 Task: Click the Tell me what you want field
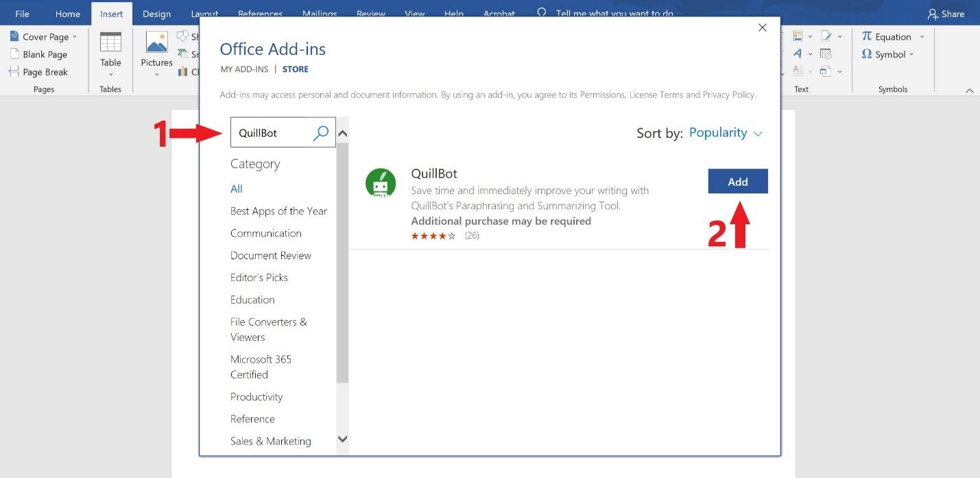tap(614, 14)
